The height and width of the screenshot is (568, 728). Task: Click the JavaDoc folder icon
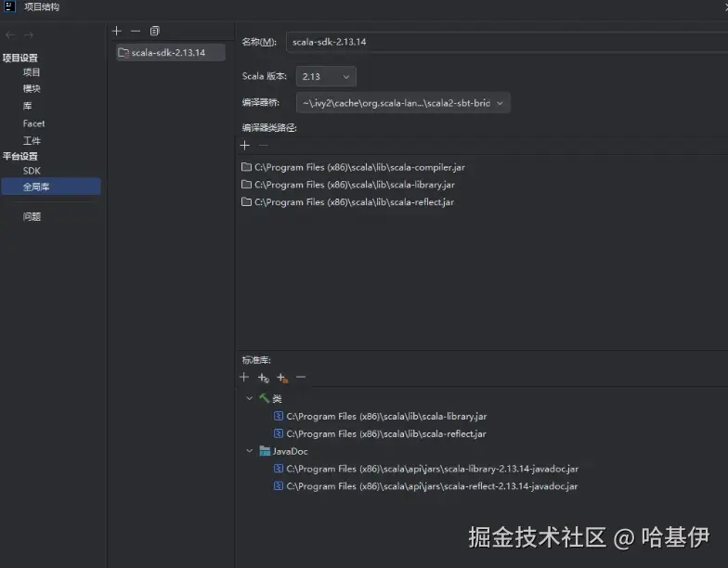point(265,451)
